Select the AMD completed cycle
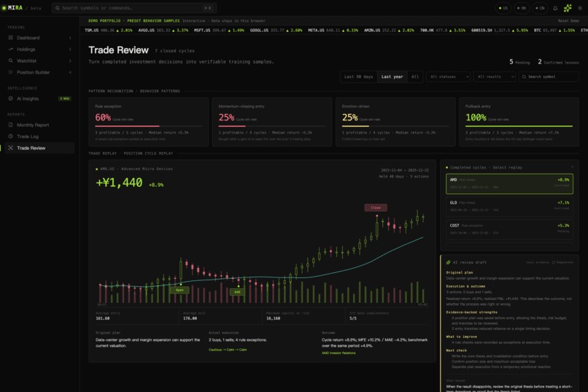The height and width of the screenshot is (392, 588). coord(509,184)
